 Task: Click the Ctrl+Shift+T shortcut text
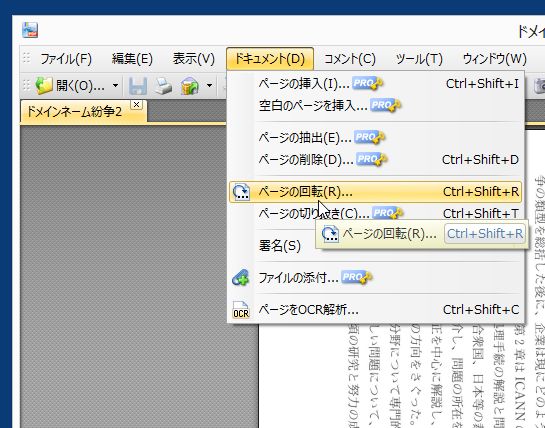(481, 213)
